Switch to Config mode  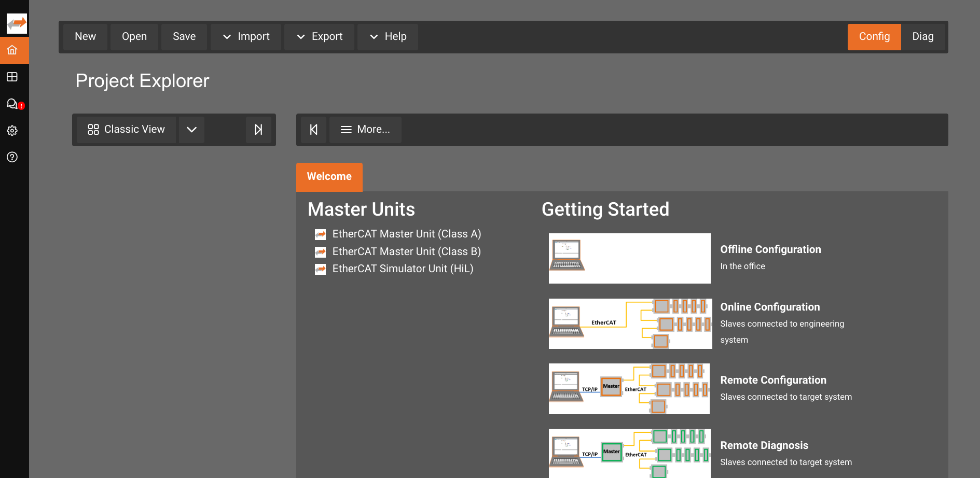[874, 37]
